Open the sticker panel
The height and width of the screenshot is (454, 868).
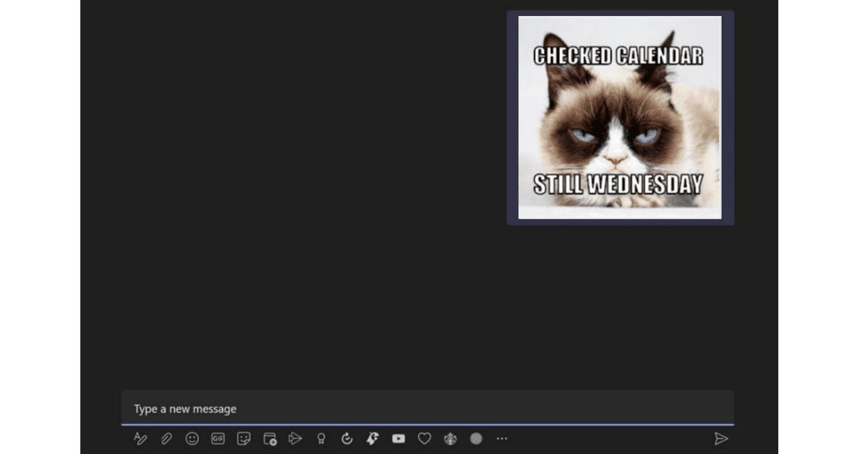tap(244, 439)
